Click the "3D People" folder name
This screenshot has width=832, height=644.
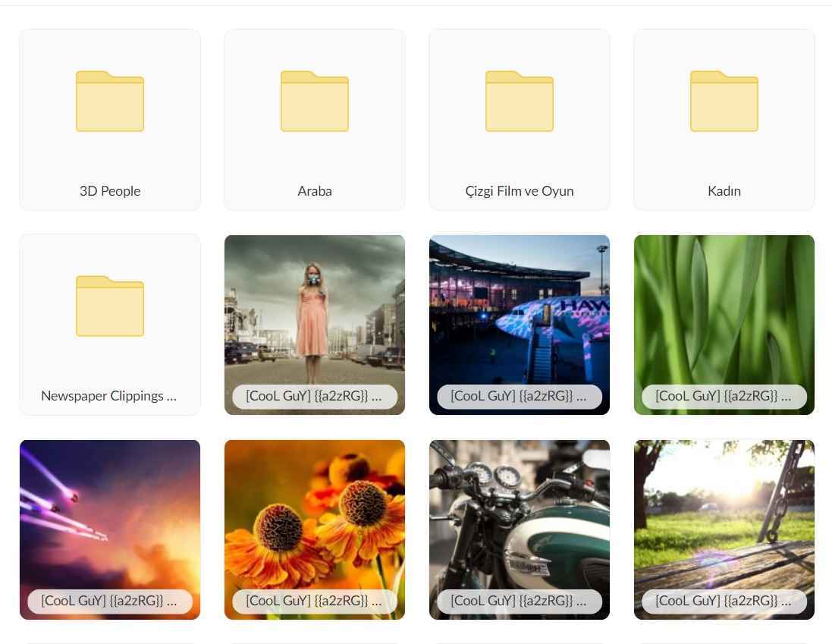click(110, 191)
